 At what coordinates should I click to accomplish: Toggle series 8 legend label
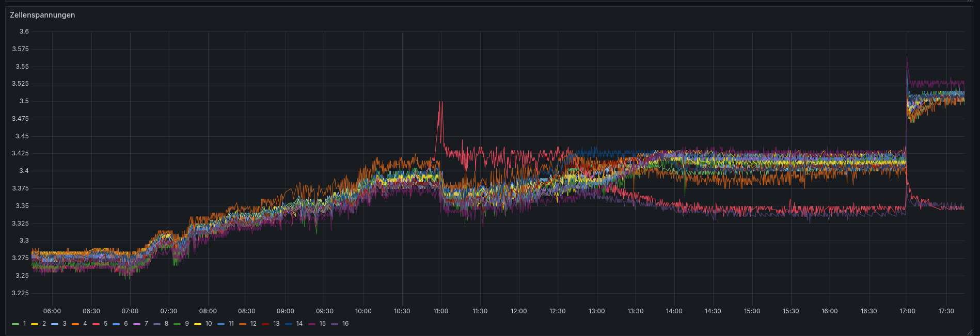[166, 324]
